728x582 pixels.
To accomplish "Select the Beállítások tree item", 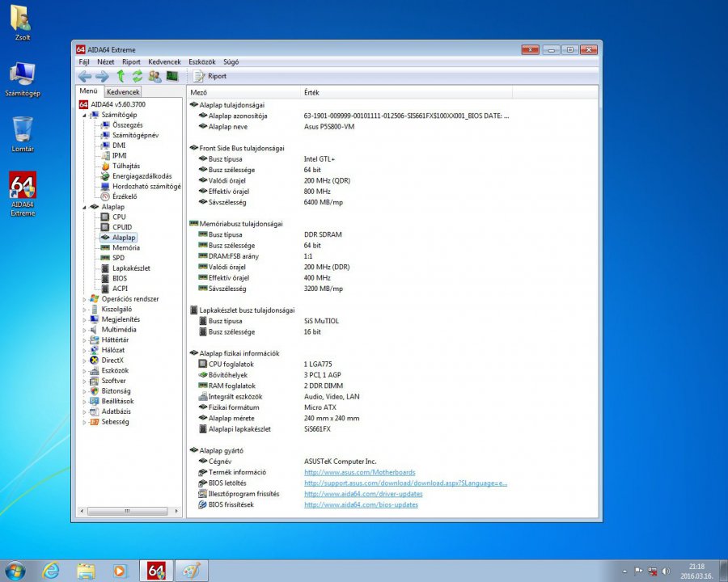I will (x=117, y=401).
